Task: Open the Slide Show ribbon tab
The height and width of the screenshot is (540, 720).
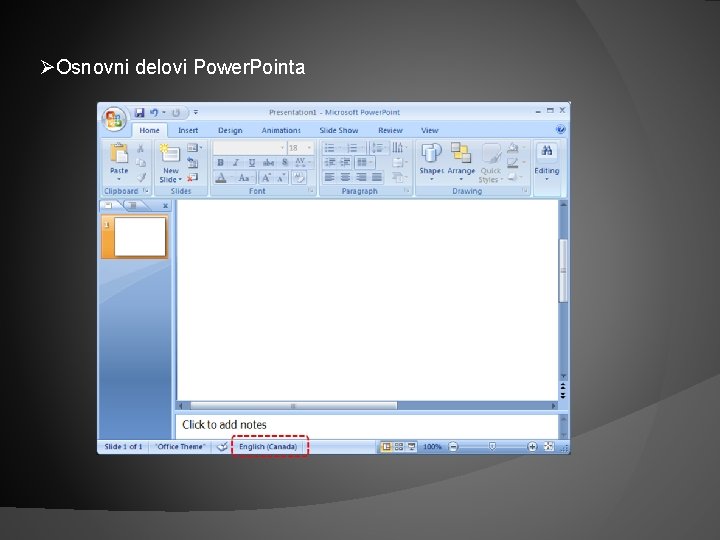Action: coord(339,130)
